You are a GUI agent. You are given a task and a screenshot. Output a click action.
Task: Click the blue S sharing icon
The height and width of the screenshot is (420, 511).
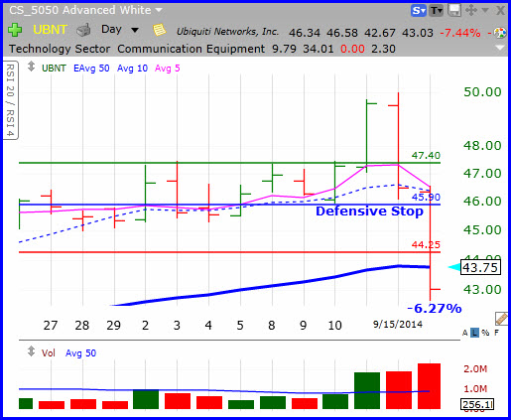click(x=419, y=11)
